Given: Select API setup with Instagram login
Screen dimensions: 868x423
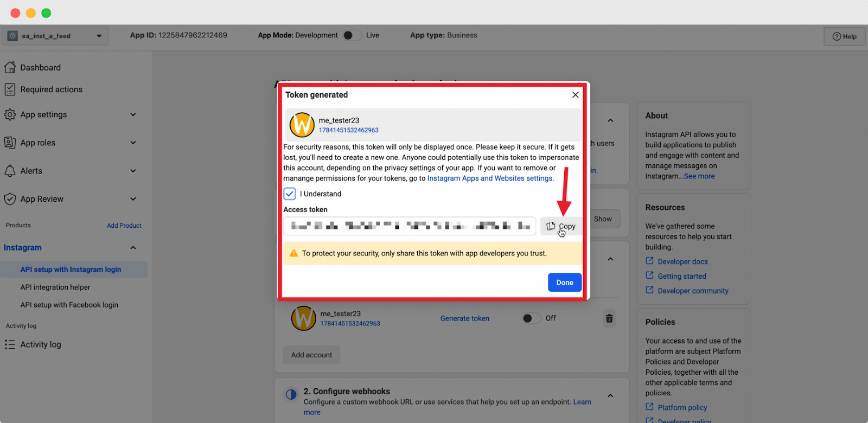Looking at the screenshot, I should 74,270.
